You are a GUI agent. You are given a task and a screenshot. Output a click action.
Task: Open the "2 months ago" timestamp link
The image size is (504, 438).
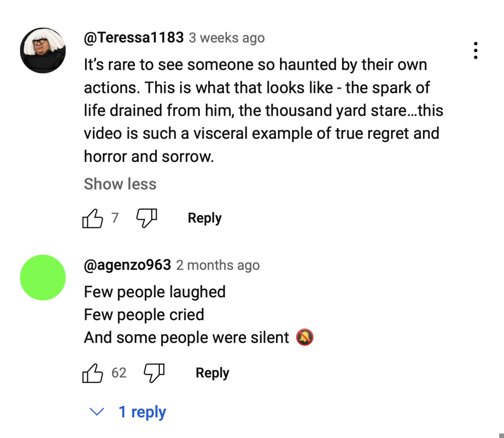pyautogui.click(x=218, y=265)
